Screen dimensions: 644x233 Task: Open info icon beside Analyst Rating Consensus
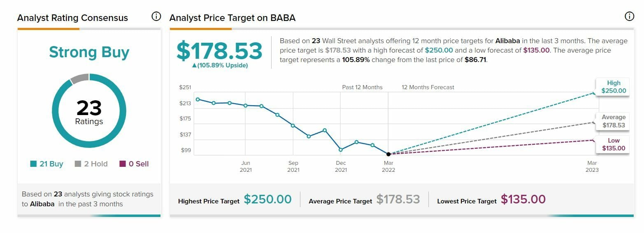[x=156, y=17]
